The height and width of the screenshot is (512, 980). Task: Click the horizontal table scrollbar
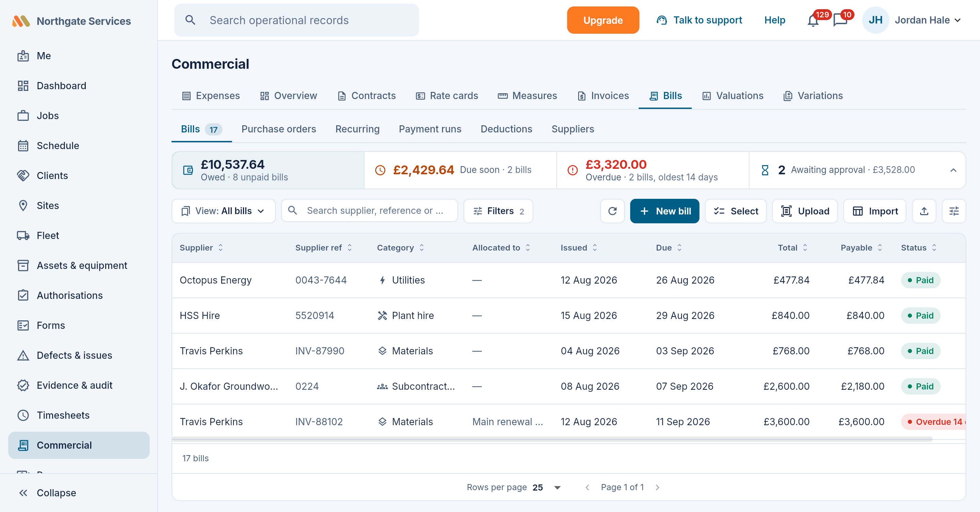pos(552,439)
